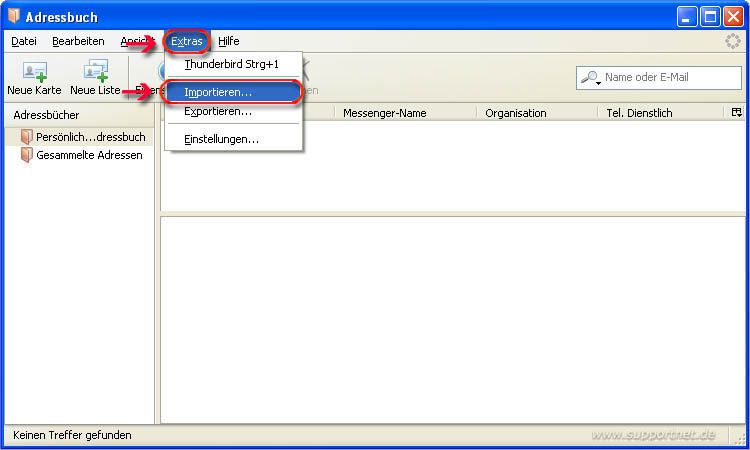Open Einstellungen… from the Extras menu
The width and height of the screenshot is (750, 450).
coord(233,139)
